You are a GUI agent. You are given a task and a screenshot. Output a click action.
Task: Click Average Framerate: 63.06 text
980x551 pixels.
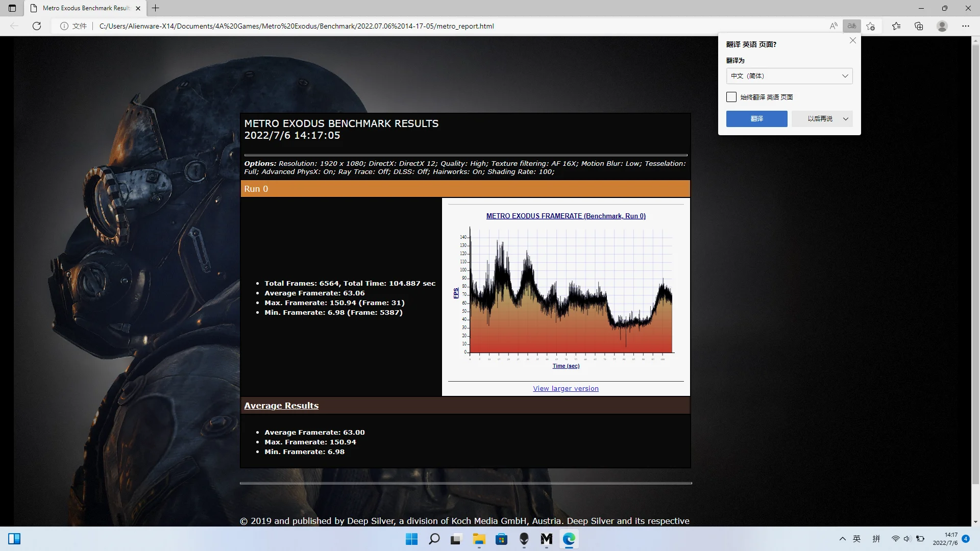coord(314,293)
